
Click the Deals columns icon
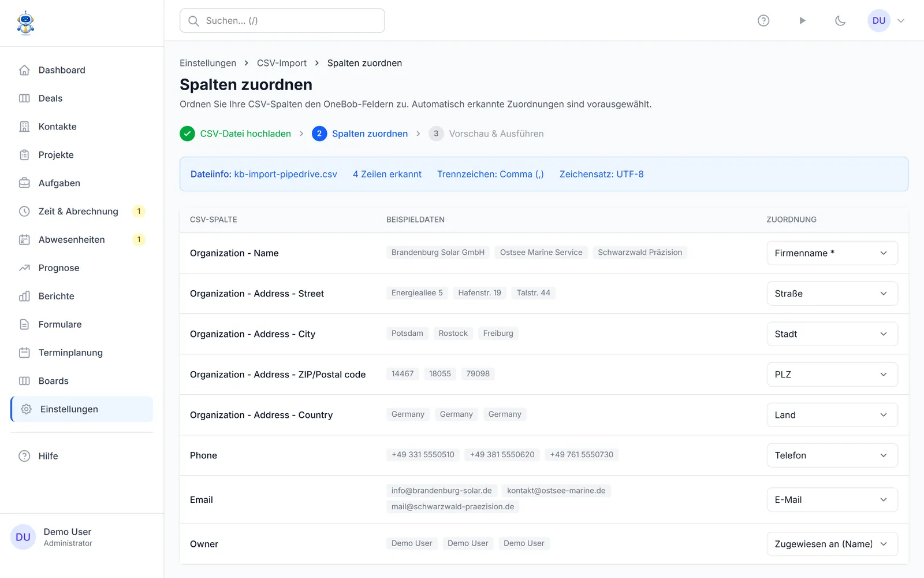pyautogui.click(x=24, y=98)
